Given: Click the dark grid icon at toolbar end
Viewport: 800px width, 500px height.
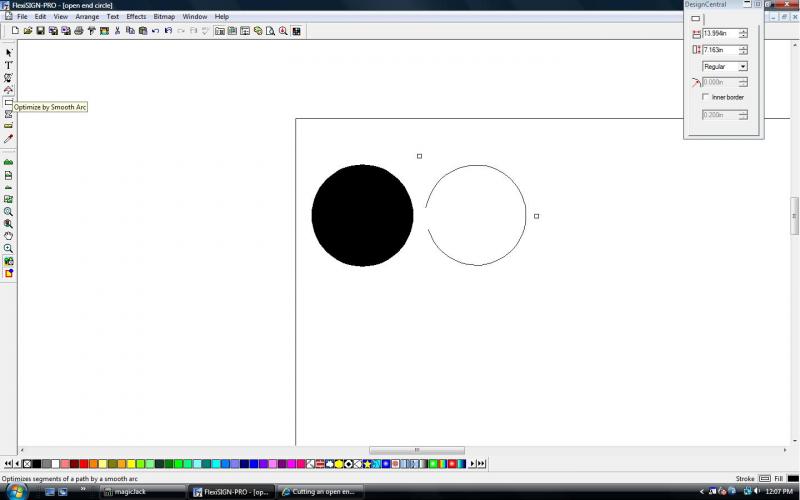Looking at the screenshot, I should tap(296, 31).
